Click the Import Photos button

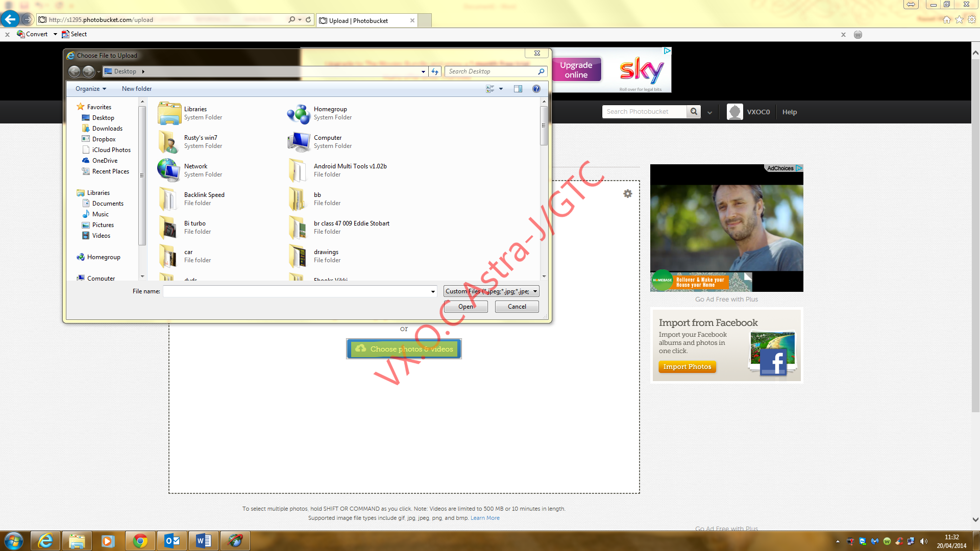[x=687, y=367]
